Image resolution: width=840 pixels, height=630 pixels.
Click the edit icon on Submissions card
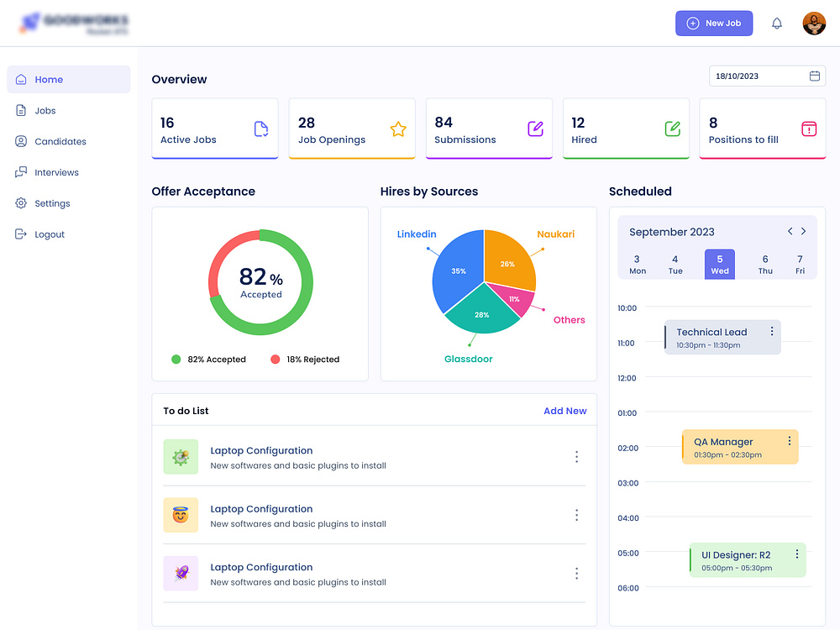pos(534,128)
